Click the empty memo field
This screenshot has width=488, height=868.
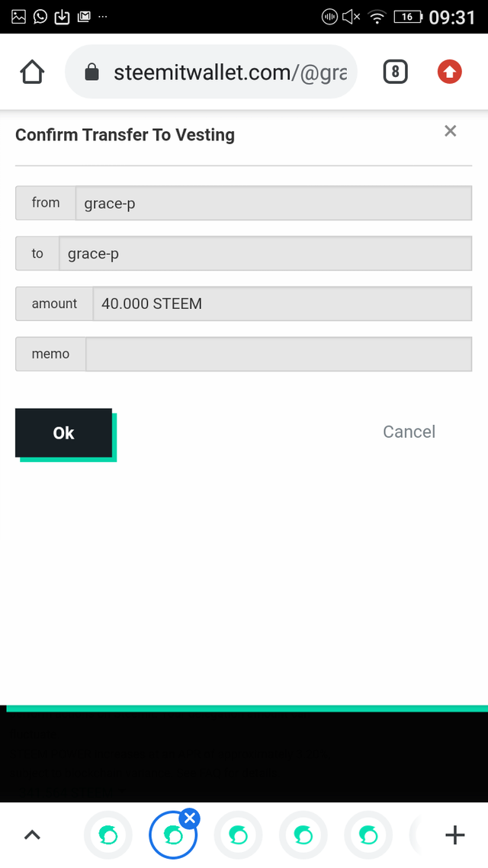(x=278, y=354)
